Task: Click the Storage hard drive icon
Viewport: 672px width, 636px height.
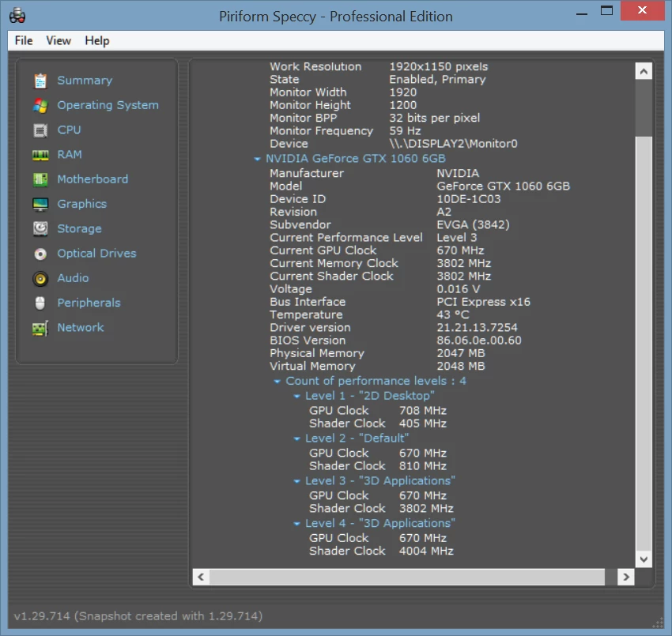Action: [x=40, y=229]
